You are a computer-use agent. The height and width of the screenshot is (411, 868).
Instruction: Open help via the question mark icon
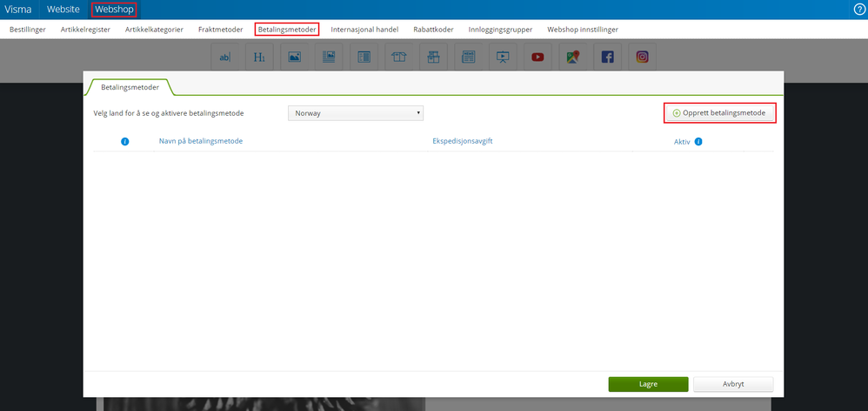click(859, 10)
